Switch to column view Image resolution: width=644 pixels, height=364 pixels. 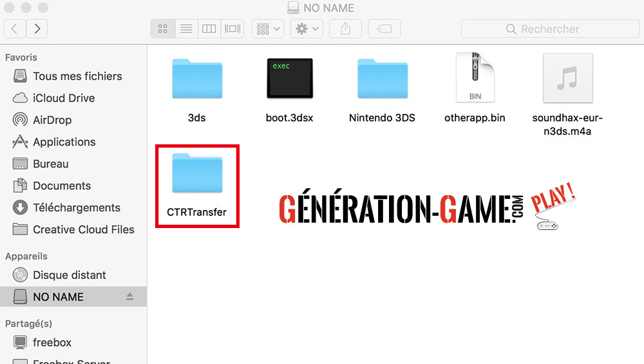[209, 29]
